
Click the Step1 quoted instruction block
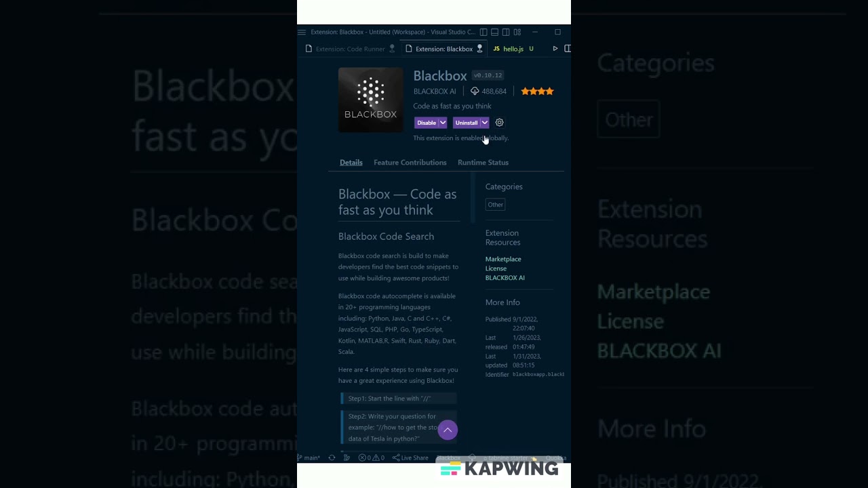pyautogui.click(x=399, y=399)
